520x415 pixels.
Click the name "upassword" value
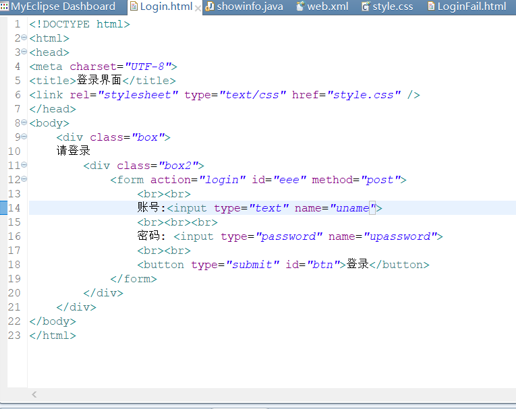pos(400,237)
